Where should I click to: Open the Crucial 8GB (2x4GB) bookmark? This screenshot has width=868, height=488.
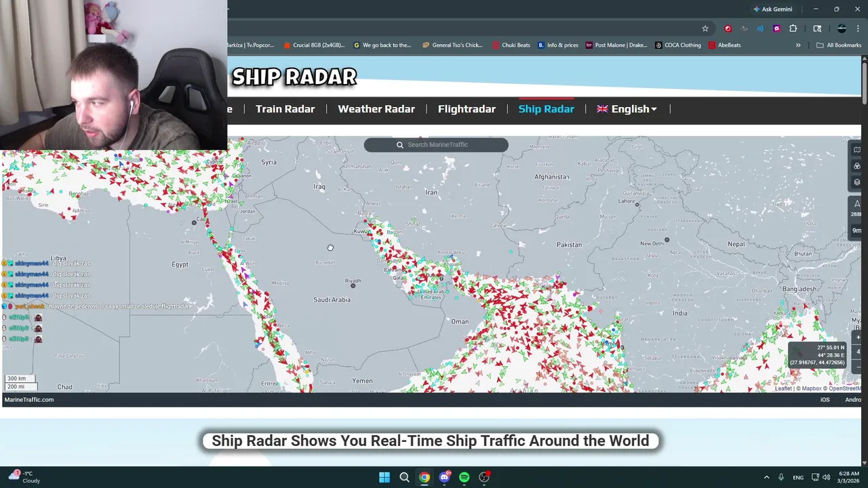[x=315, y=45]
